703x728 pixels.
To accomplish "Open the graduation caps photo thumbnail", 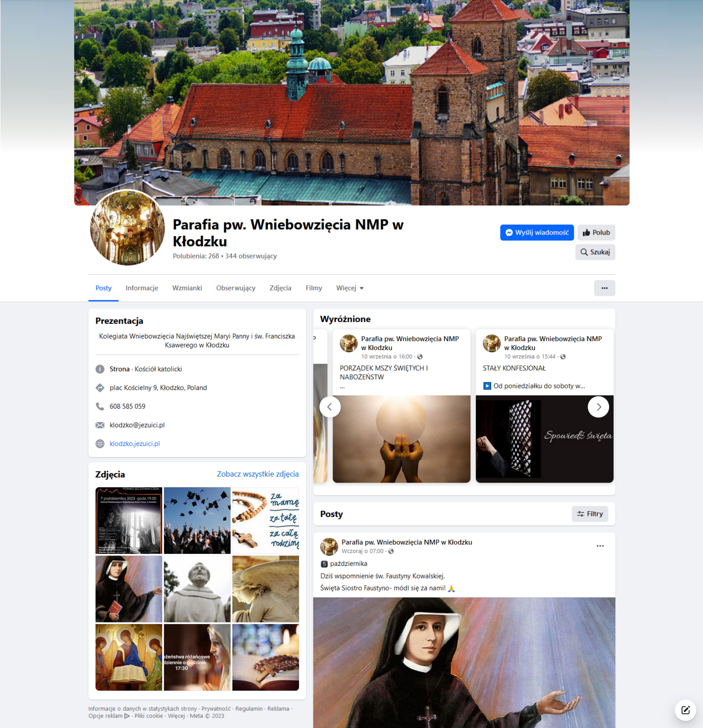I will (197, 520).
